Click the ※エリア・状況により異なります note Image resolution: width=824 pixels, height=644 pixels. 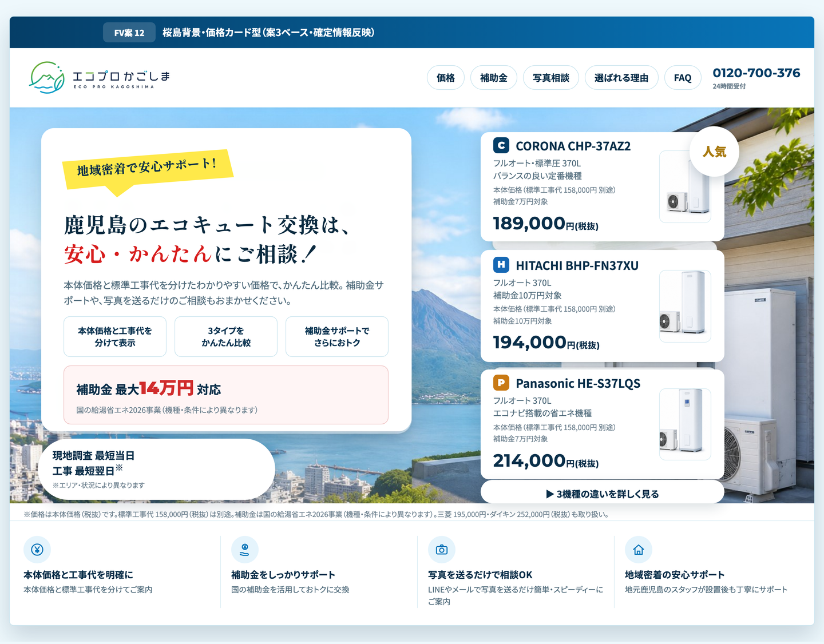98,485
